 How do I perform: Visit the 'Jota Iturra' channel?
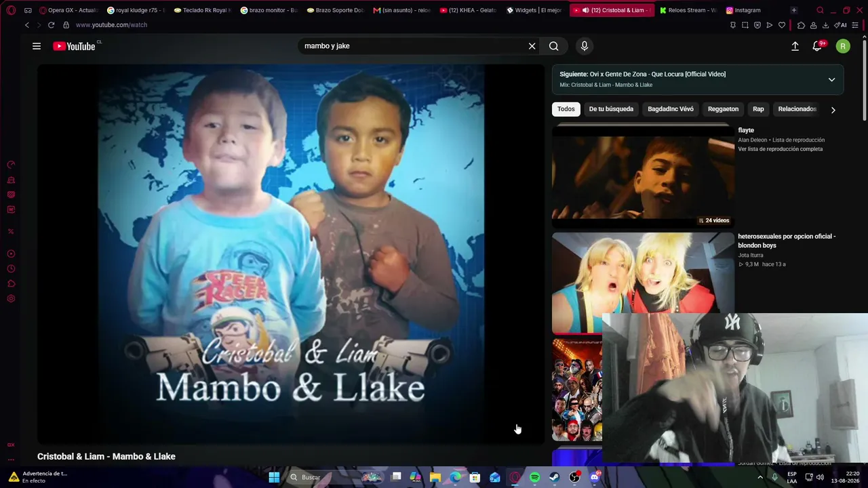(750, 256)
